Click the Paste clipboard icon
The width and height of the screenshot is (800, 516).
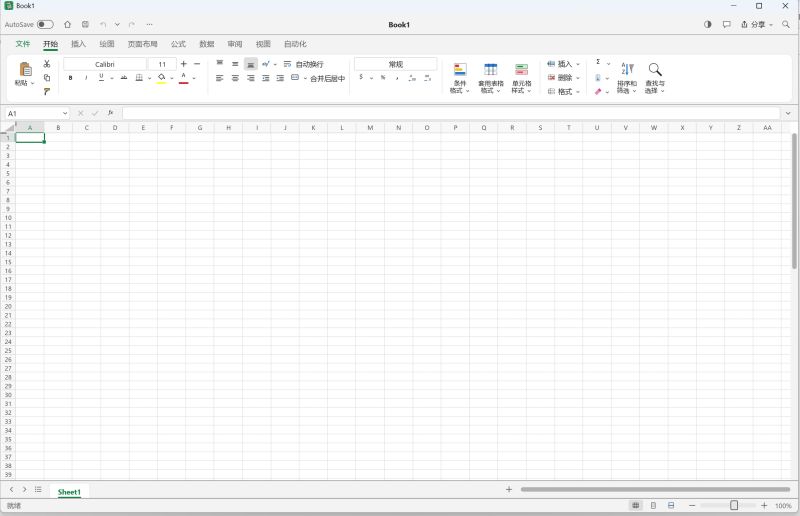coord(25,69)
